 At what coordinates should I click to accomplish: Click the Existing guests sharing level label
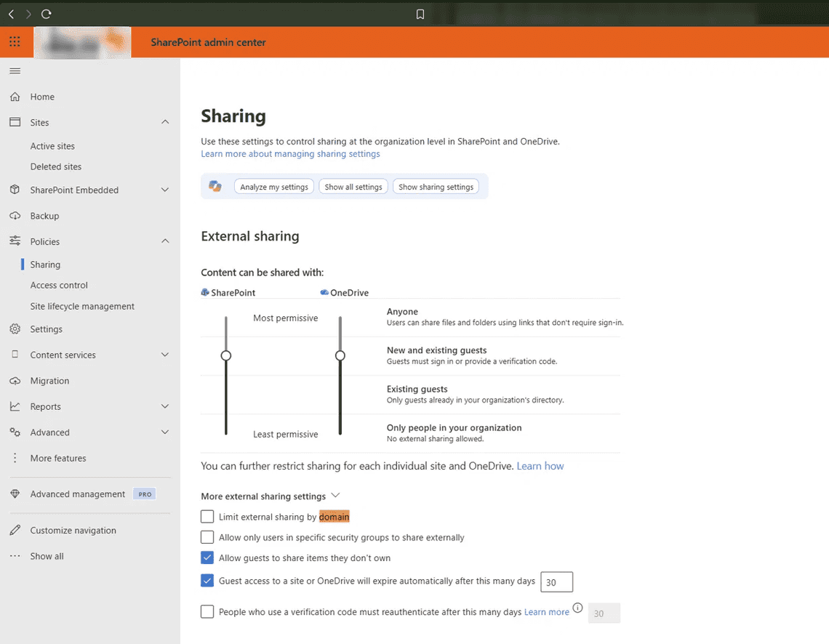click(417, 388)
